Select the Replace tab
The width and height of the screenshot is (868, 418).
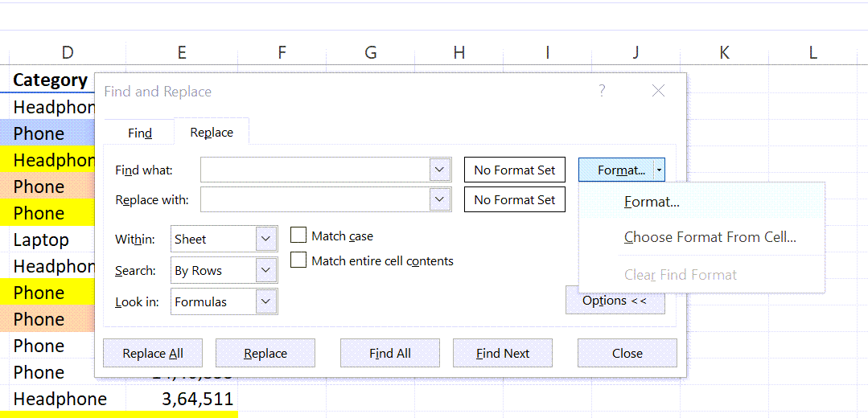tap(212, 133)
